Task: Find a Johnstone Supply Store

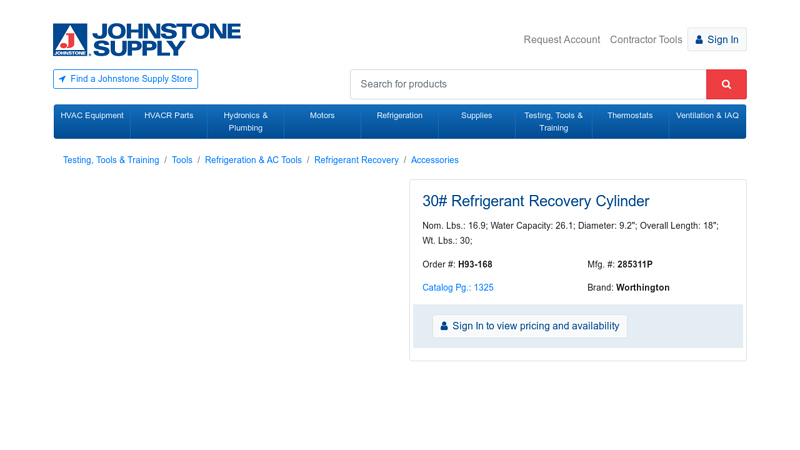Action: point(126,79)
